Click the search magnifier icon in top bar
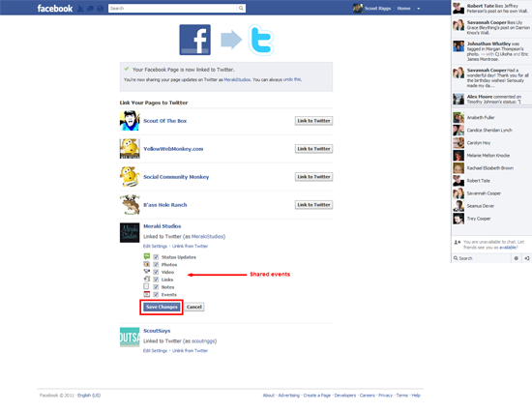 [241, 8]
